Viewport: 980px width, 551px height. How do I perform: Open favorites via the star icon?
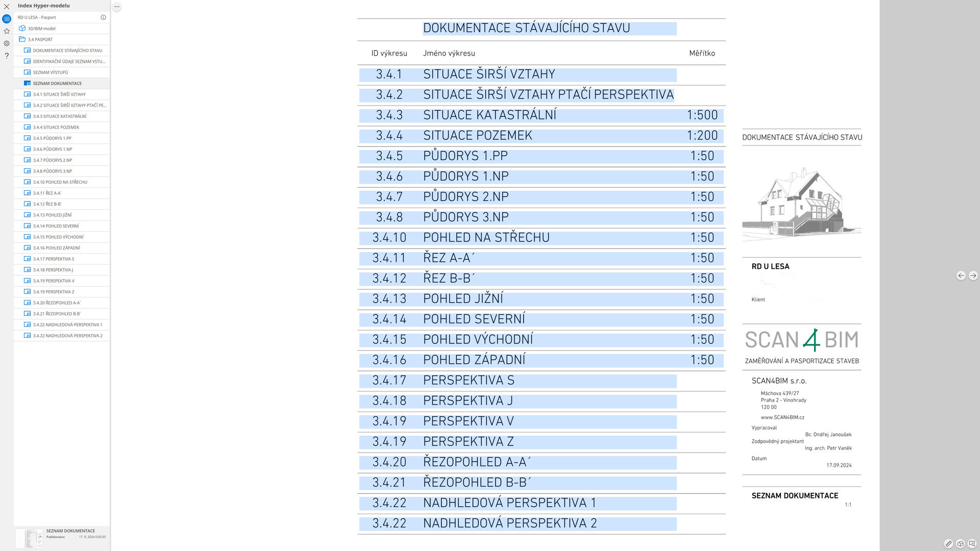click(x=7, y=31)
